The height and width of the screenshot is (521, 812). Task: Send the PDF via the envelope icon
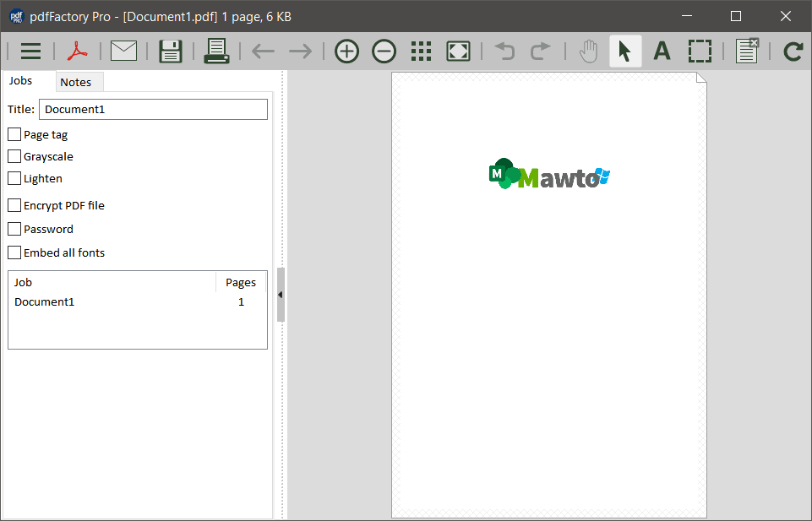coord(123,51)
